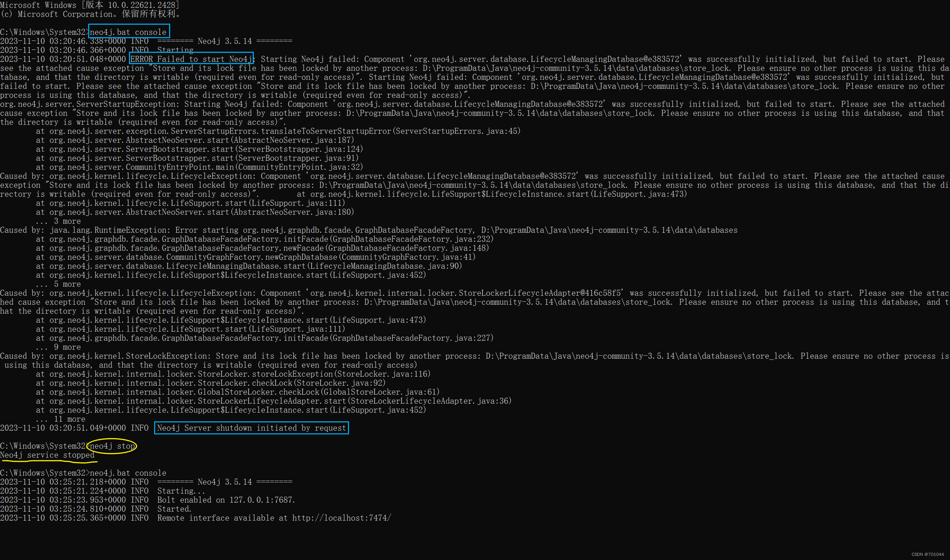The image size is (950, 560).
Task: Click stack line ending AbstractNeoServer.java:187
Action: [x=195, y=140]
